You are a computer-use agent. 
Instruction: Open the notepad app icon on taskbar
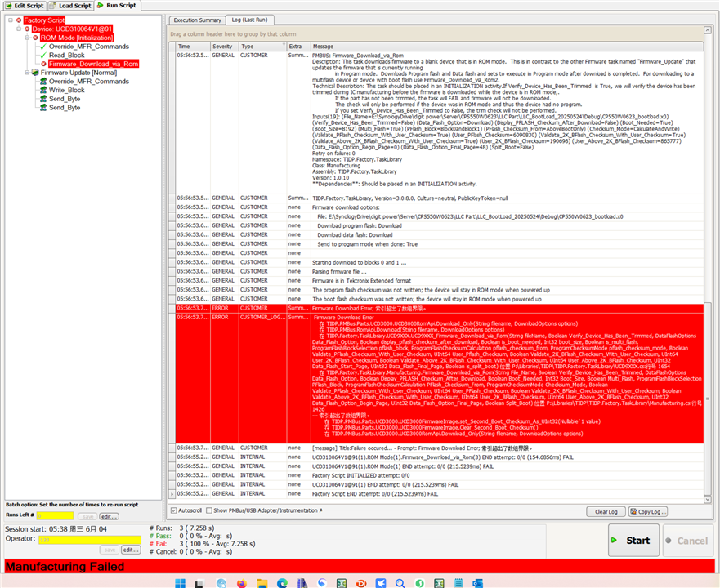458,583
